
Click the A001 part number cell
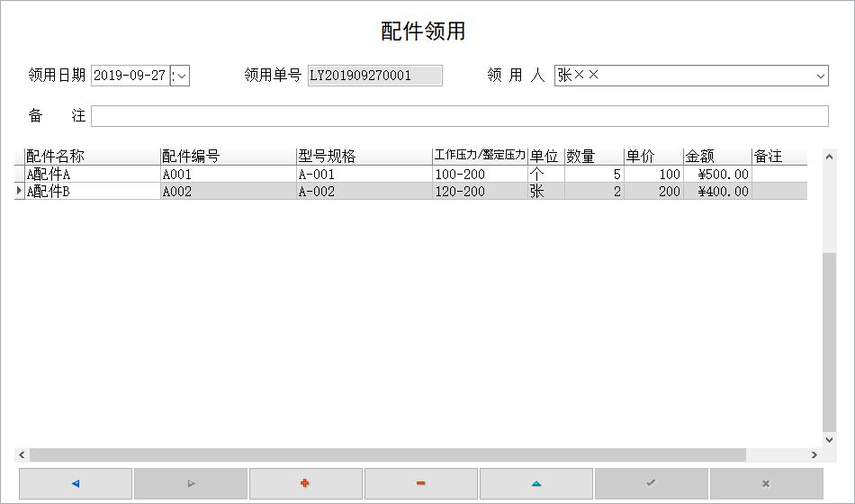(x=229, y=175)
